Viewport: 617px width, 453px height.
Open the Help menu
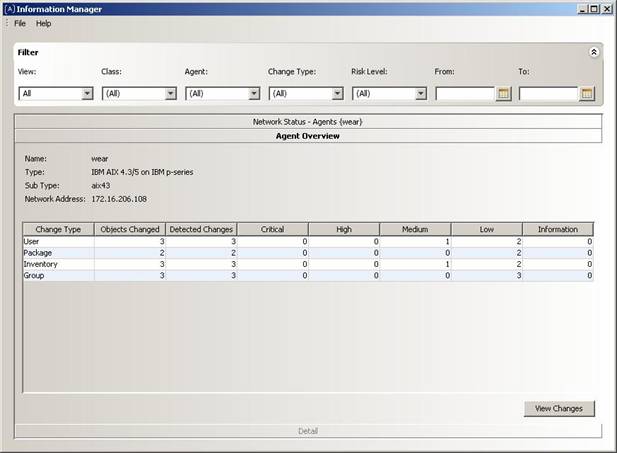[x=43, y=23]
